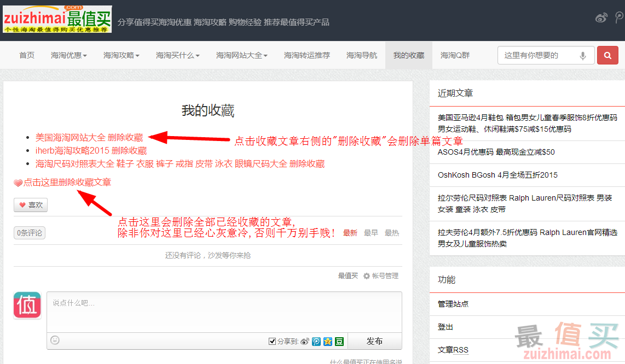
Task: Expand the 海淘网站大全 dropdown menu
Action: click(x=241, y=55)
